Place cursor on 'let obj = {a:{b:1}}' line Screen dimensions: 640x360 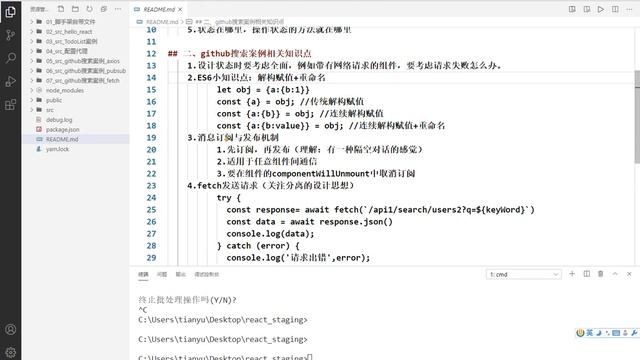(263, 90)
